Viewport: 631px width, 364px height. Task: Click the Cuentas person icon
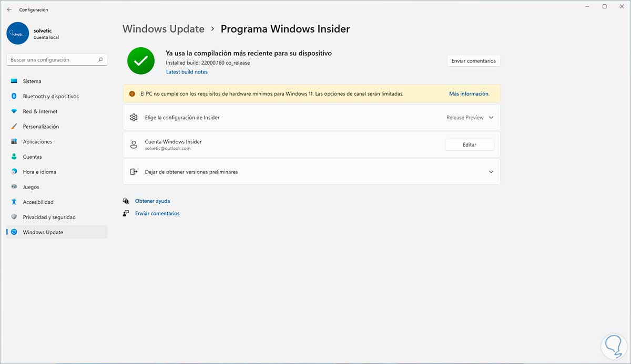pyautogui.click(x=14, y=157)
